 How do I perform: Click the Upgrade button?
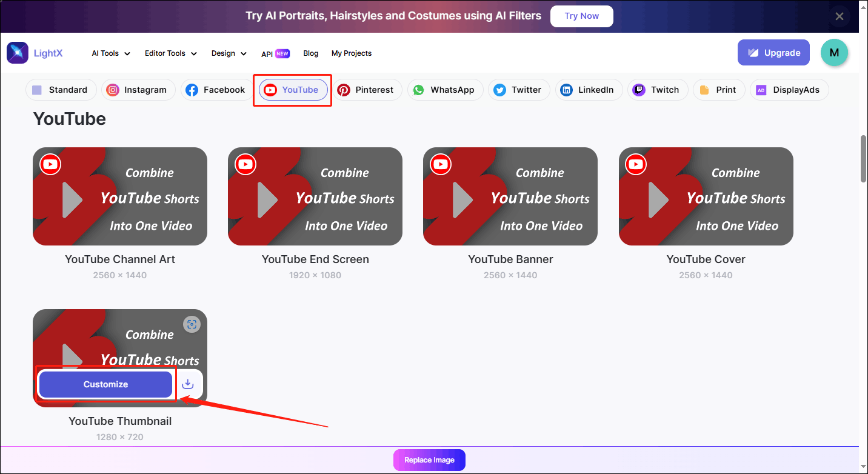pos(773,53)
